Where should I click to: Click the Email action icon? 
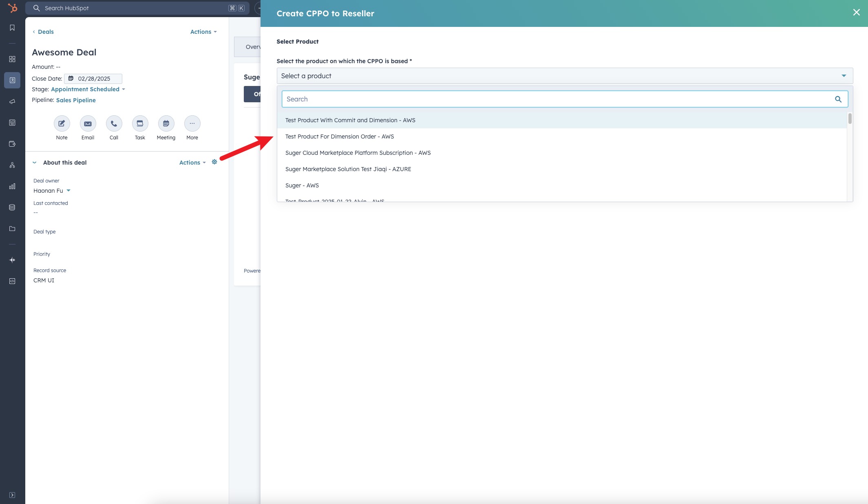click(88, 123)
